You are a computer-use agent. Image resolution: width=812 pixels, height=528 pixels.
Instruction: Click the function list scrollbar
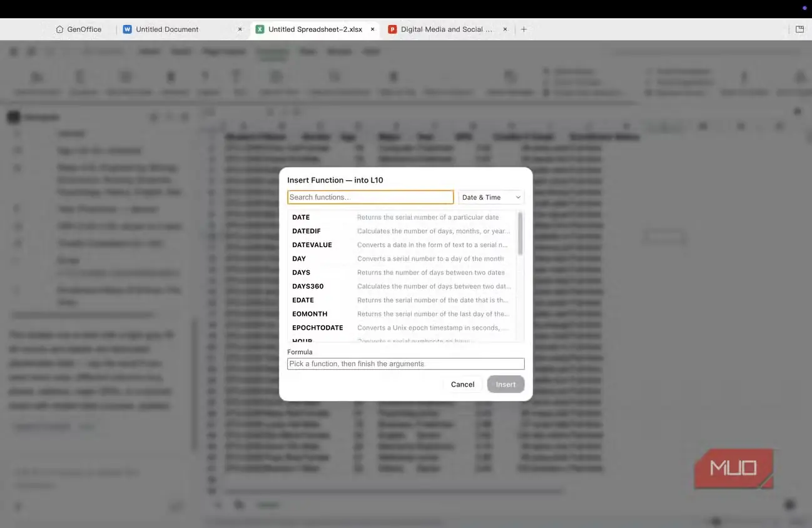520,233
